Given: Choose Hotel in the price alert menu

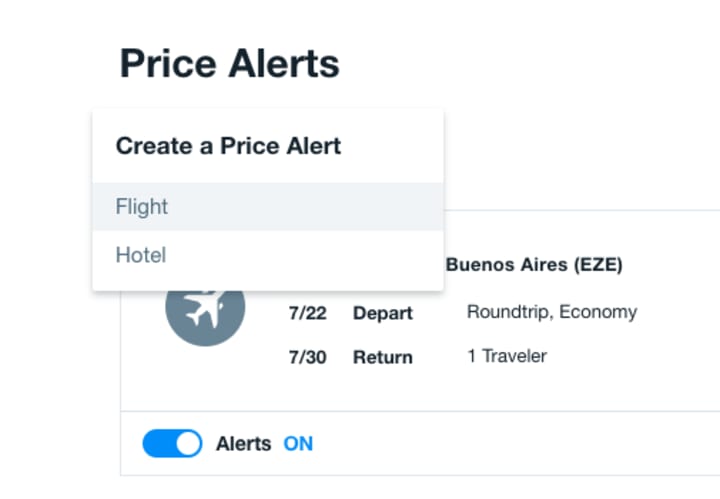Looking at the screenshot, I should pos(141,255).
